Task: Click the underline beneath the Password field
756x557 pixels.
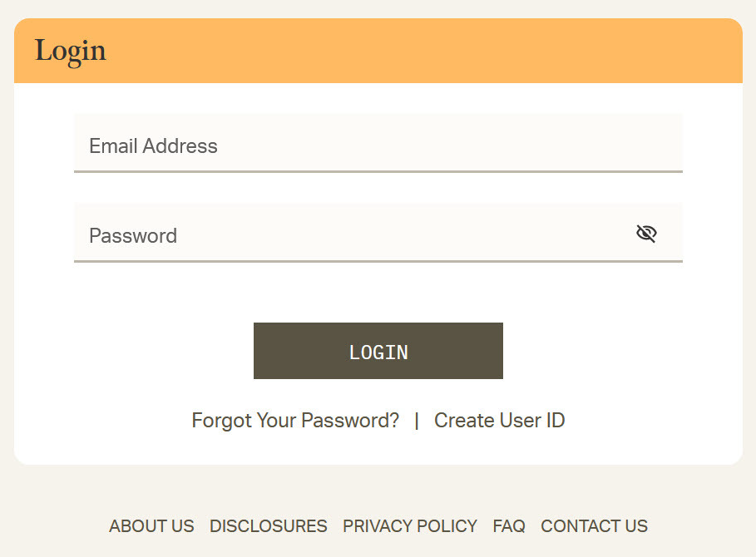Action: pyautogui.click(x=378, y=261)
